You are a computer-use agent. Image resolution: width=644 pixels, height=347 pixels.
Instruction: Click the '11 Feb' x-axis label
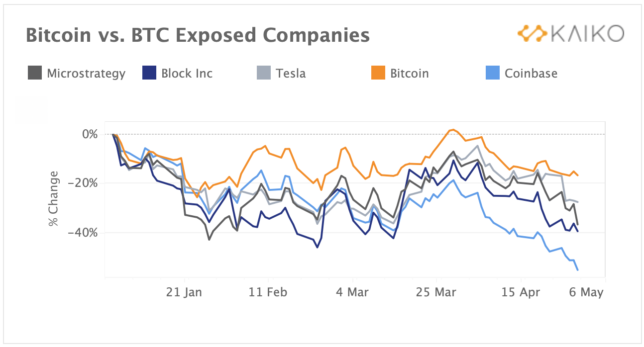click(x=268, y=292)
